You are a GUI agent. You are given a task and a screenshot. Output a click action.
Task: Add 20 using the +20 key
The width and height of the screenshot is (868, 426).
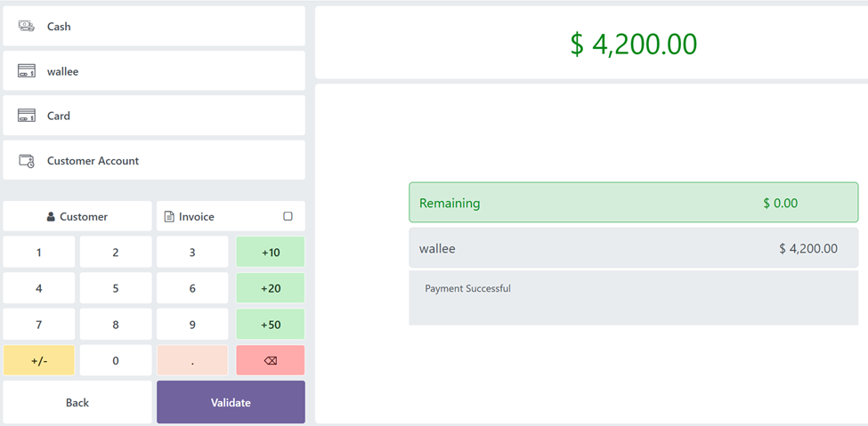271,288
